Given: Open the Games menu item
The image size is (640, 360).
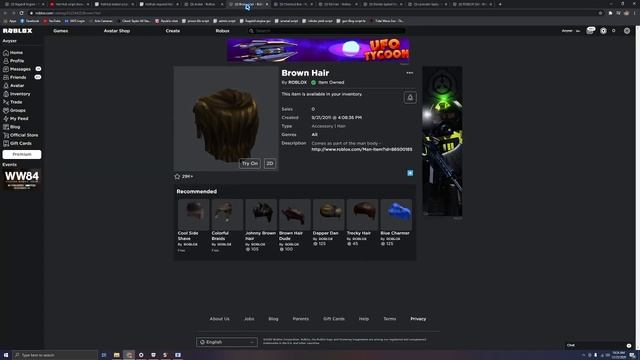Looking at the screenshot, I should (x=60, y=31).
